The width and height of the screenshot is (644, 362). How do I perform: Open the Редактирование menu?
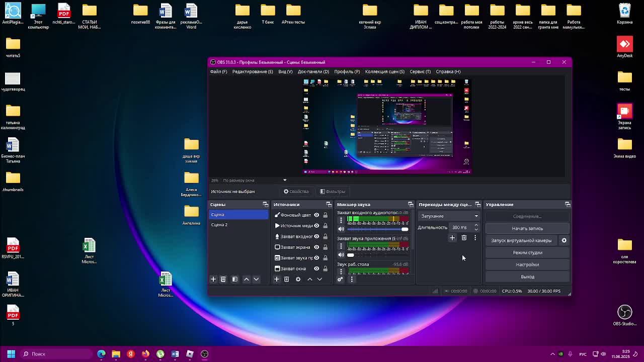[x=253, y=71]
